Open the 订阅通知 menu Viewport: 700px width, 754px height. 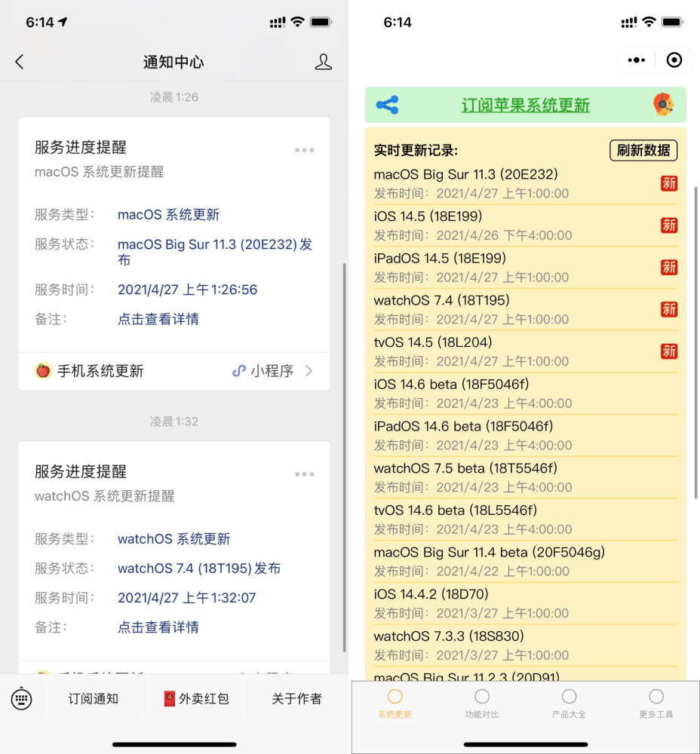(x=94, y=699)
